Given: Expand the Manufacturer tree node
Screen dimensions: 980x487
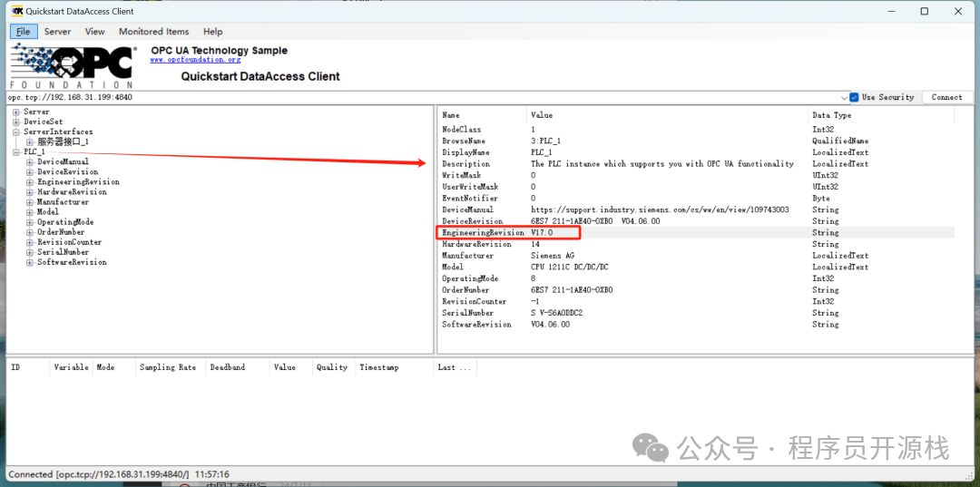Looking at the screenshot, I should click(29, 201).
